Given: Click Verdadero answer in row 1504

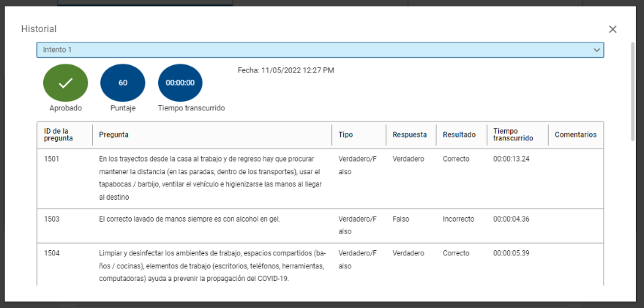Looking at the screenshot, I should coord(408,253).
